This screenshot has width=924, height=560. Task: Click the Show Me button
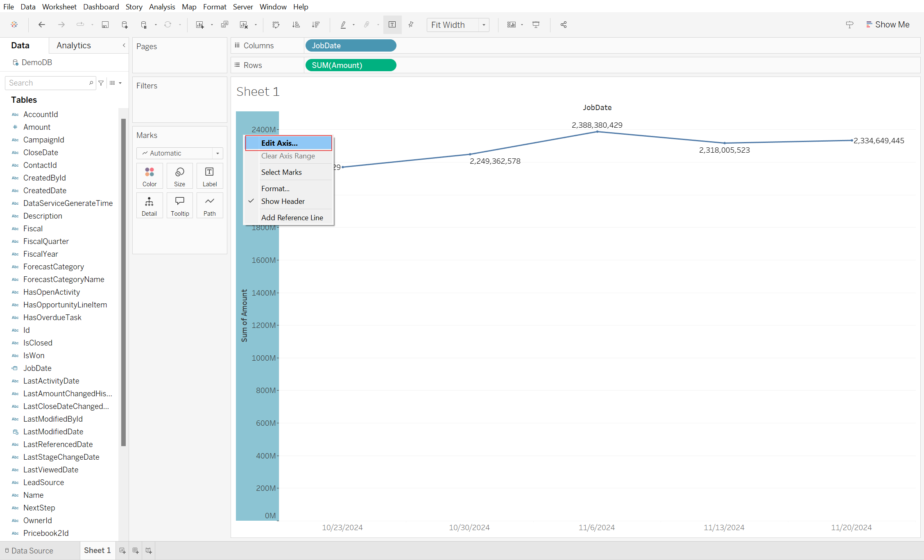888,25
